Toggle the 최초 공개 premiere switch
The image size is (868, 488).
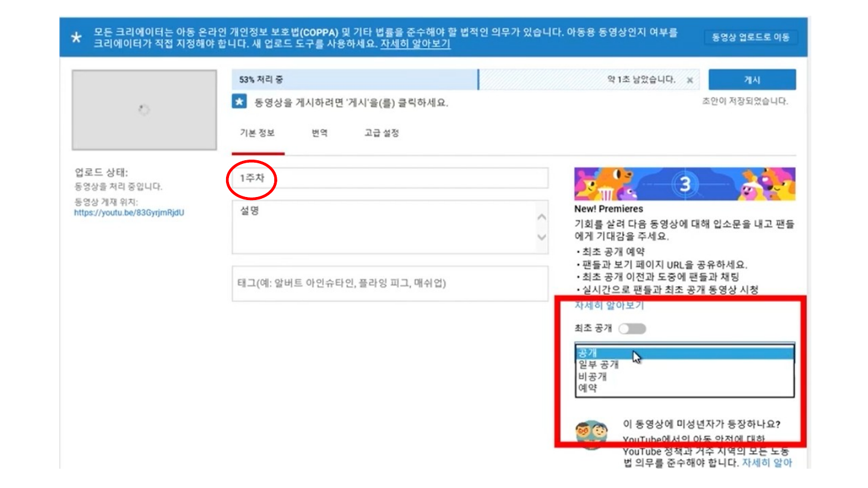[632, 328]
